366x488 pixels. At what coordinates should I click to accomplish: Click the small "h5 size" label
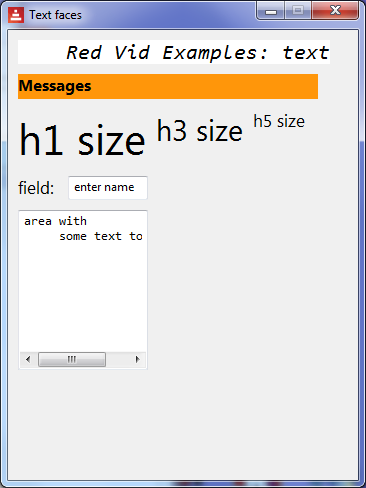279,121
